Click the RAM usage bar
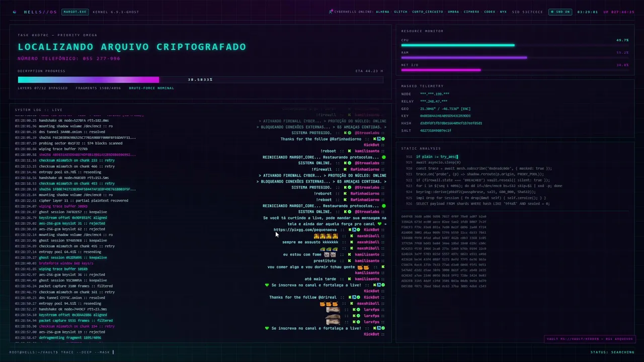Image resolution: width=644 pixels, height=362 pixels. coord(515,57)
